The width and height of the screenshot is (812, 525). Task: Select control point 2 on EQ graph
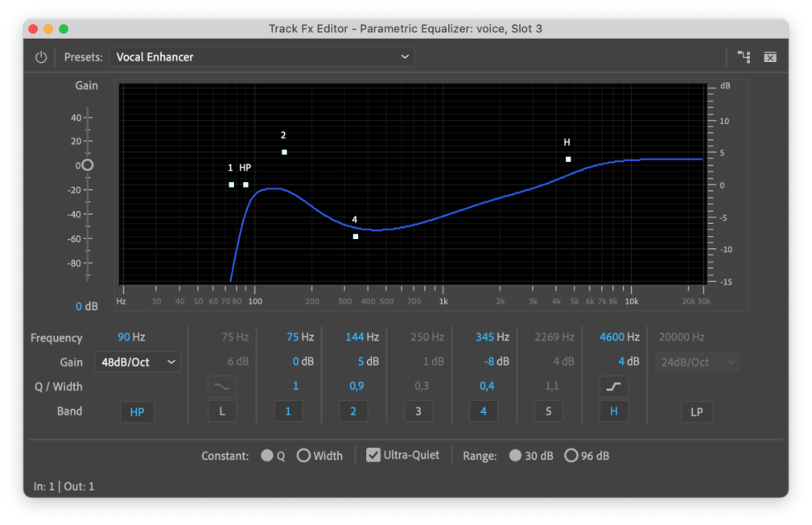[x=284, y=152]
